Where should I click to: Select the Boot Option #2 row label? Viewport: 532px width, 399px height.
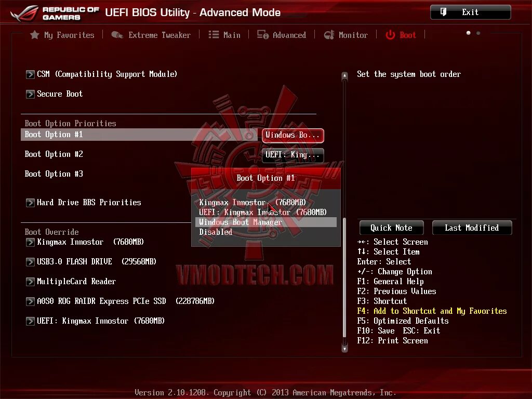click(x=54, y=154)
